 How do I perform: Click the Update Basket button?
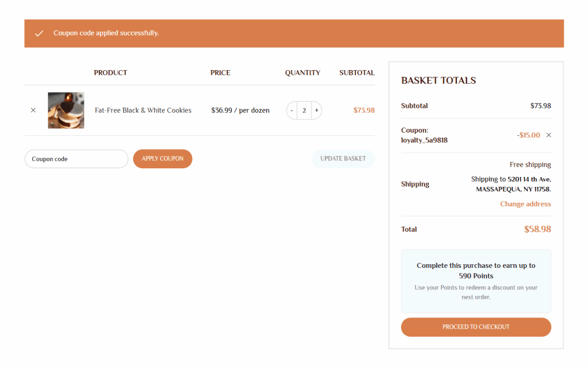343,159
